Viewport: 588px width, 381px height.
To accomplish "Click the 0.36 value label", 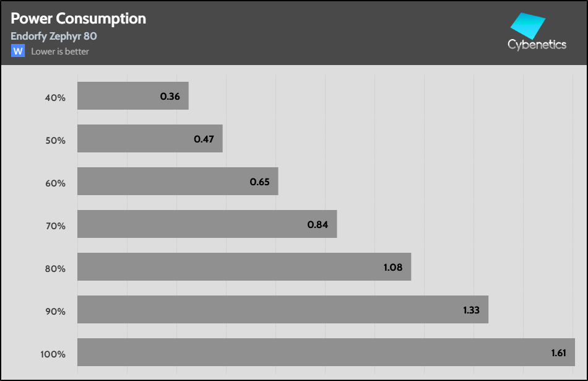I will 170,96.
